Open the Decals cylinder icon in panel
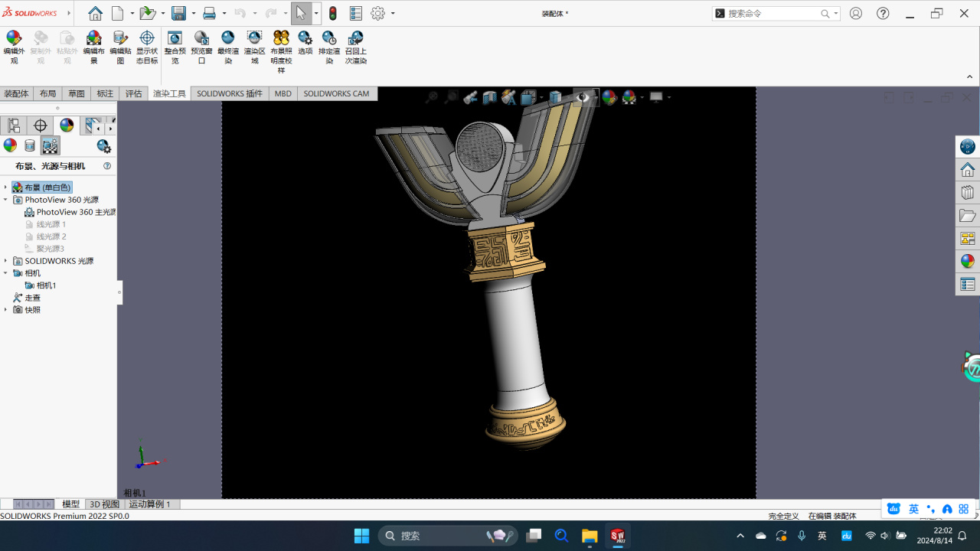This screenshot has width=980, height=551. coord(30,146)
